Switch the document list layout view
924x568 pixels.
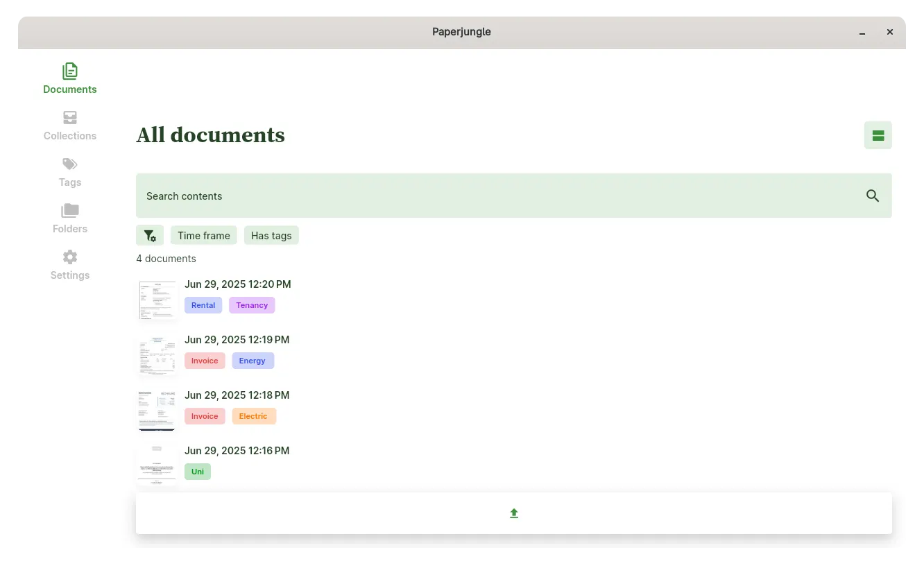coord(878,135)
